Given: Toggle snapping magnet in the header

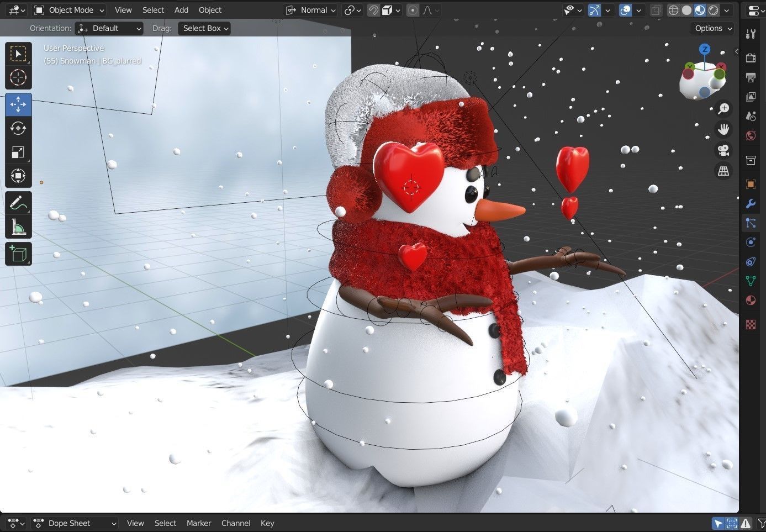Looking at the screenshot, I should tap(374, 10).
